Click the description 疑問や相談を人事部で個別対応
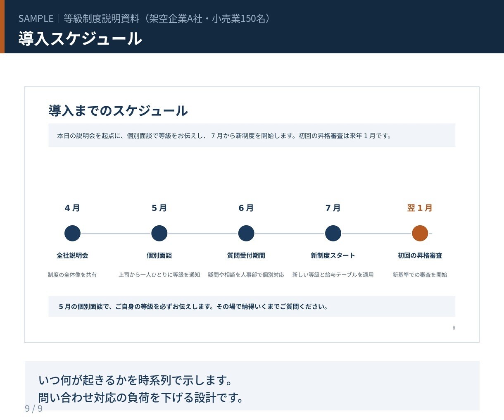 [246, 274]
